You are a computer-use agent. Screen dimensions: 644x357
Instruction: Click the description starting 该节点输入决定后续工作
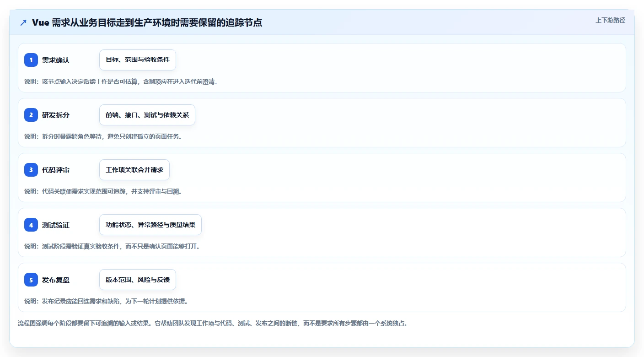[121, 81]
